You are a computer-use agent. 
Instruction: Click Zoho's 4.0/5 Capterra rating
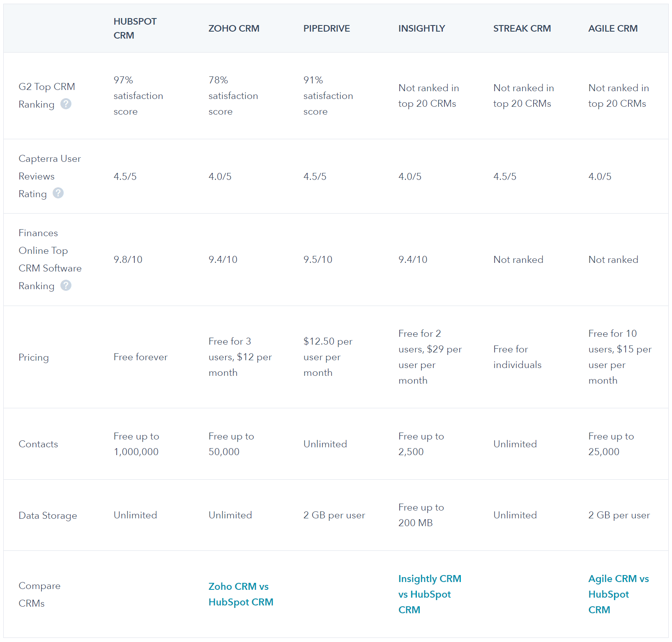click(x=220, y=176)
